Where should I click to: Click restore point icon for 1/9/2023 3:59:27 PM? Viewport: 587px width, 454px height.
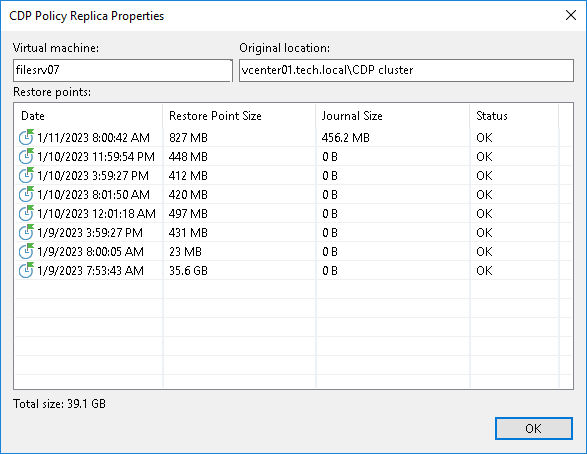(26, 233)
